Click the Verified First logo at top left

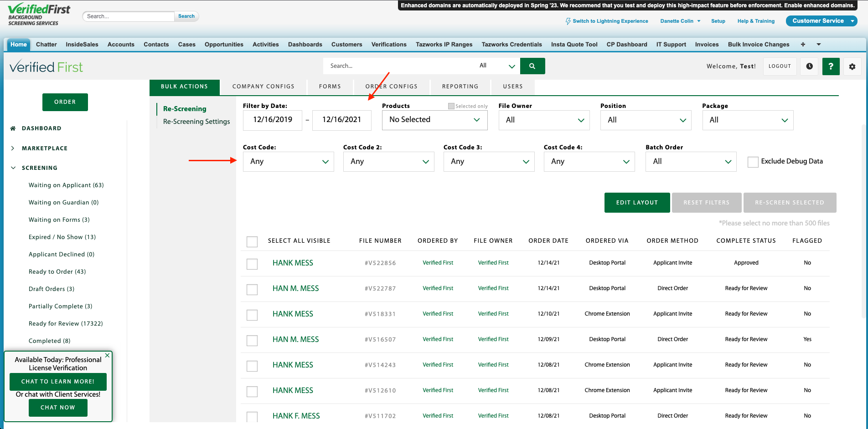[39, 14]
